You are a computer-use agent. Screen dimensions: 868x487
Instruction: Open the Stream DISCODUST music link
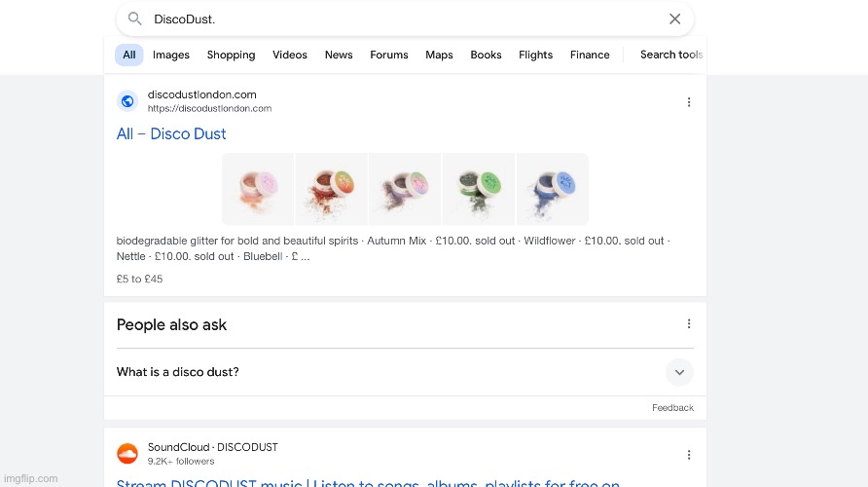[x=368, y=482]
